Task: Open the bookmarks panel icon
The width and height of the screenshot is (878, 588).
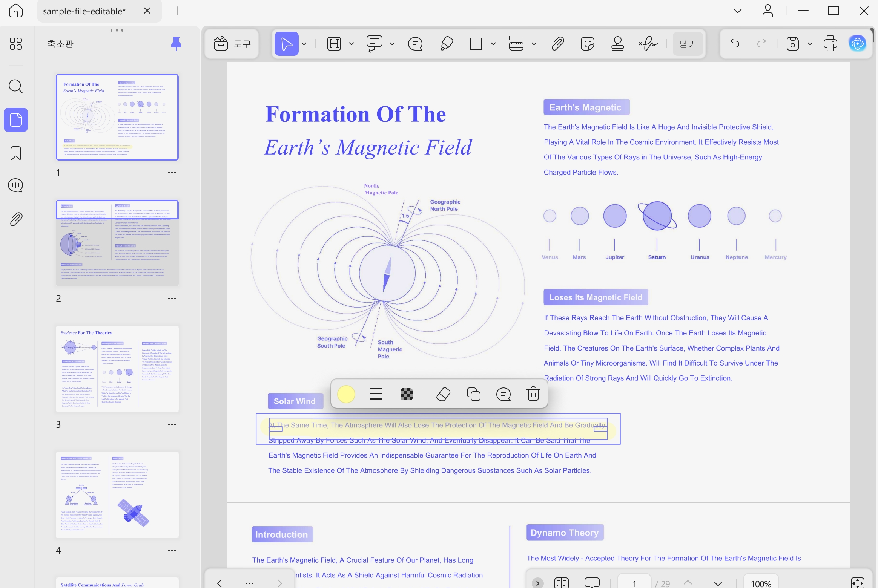Action: (15, 153)
